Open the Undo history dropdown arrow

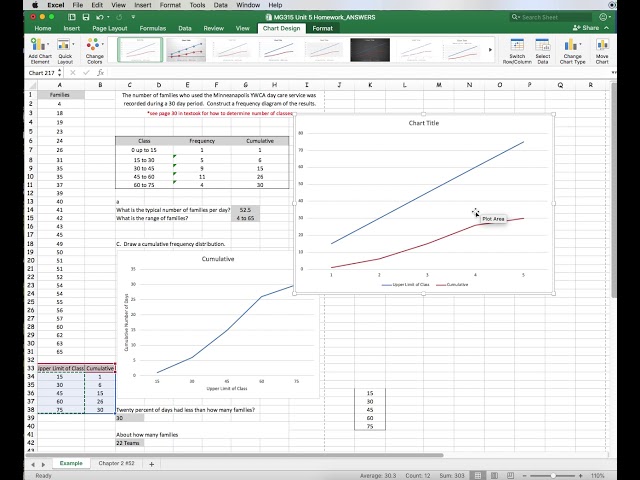[x=108, y=17]
